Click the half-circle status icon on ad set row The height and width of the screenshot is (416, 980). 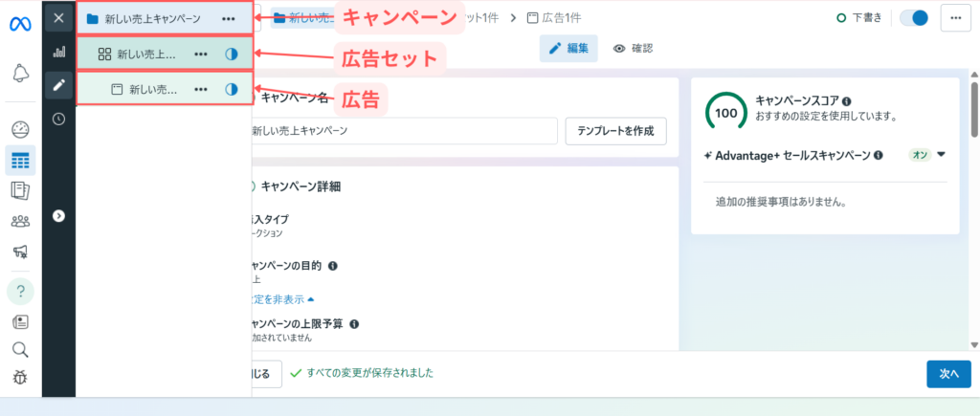click(232, 55)
